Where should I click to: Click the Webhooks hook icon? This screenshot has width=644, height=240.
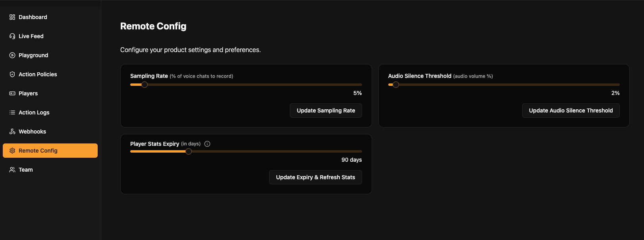[12, 132]
